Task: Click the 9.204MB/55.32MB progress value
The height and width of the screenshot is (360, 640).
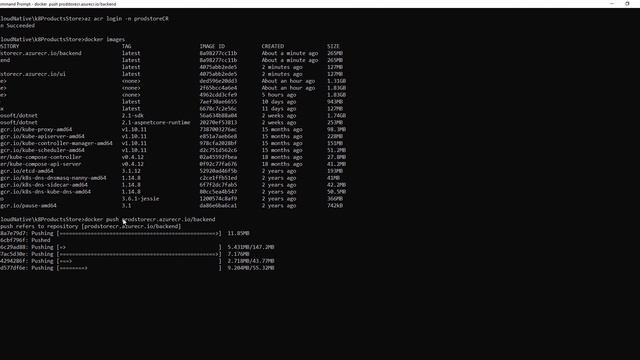Action: [251, 268]
